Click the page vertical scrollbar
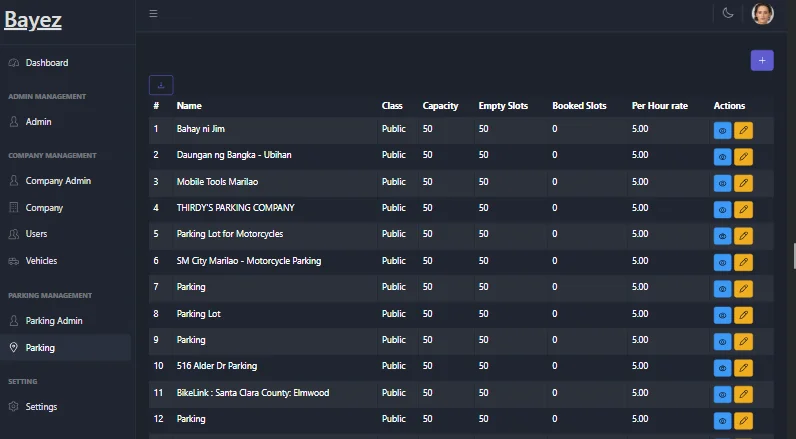This screenshot has height=439, width=796. pos(792,255)
